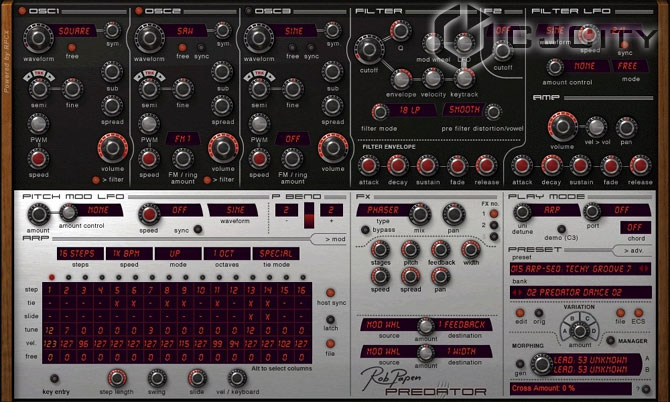The image size is (670, 402).
Task: Click the preset edit button
Action: [x=520, y=313]
